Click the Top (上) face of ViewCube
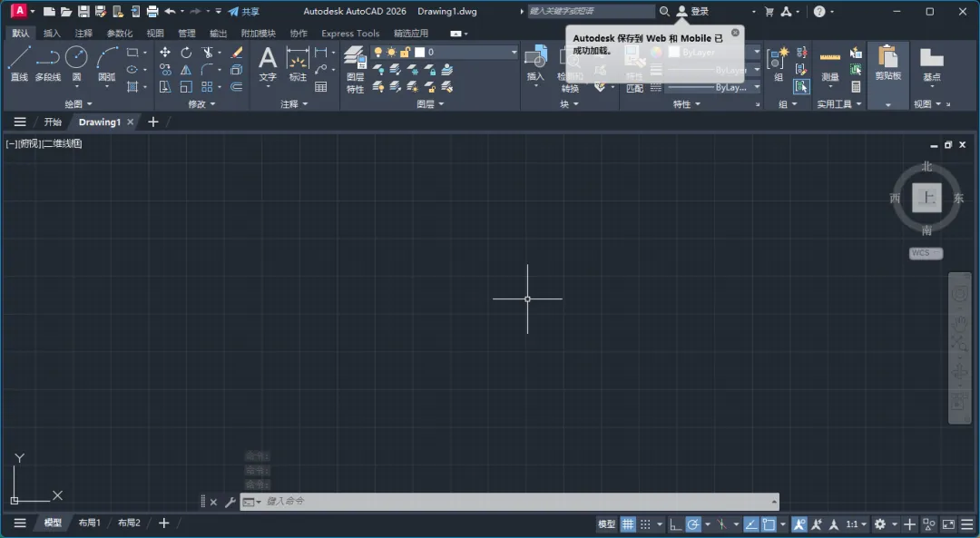The image size is (980, 538). tap(926, 198)
